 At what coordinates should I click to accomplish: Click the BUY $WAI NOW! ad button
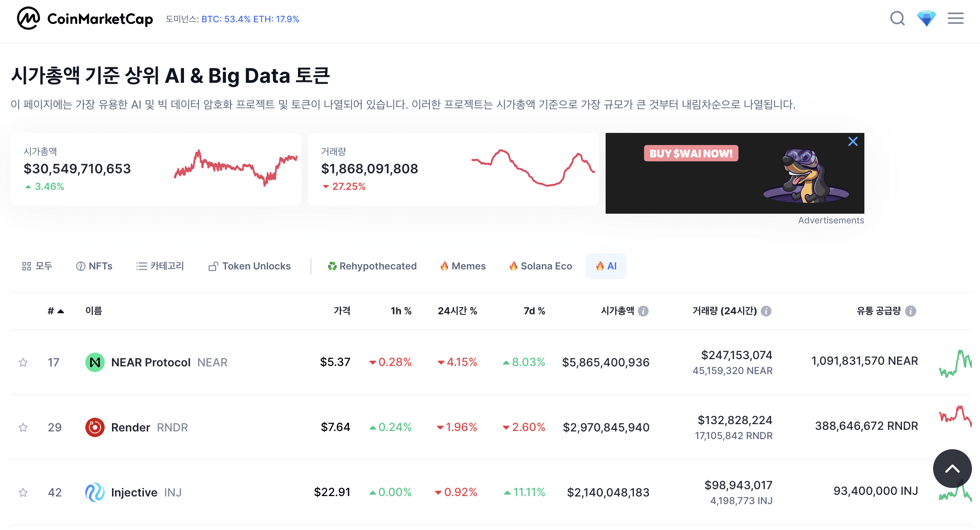point(691,154)
